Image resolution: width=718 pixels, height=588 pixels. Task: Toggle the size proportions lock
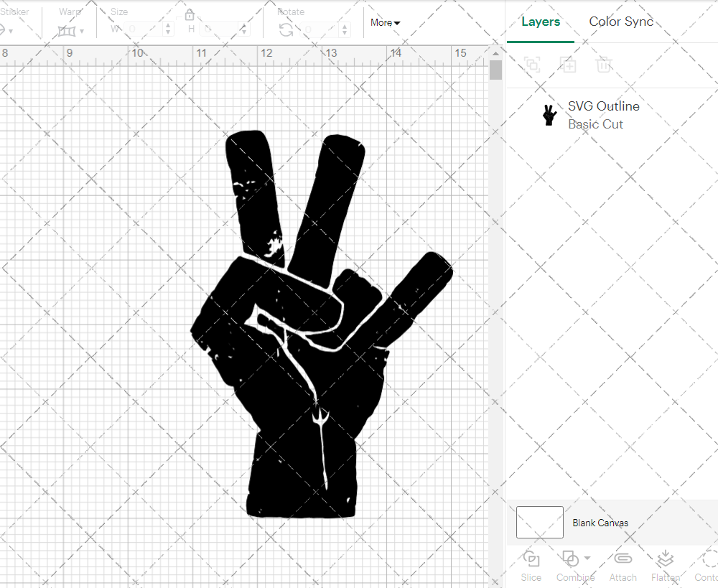(190, 14)
